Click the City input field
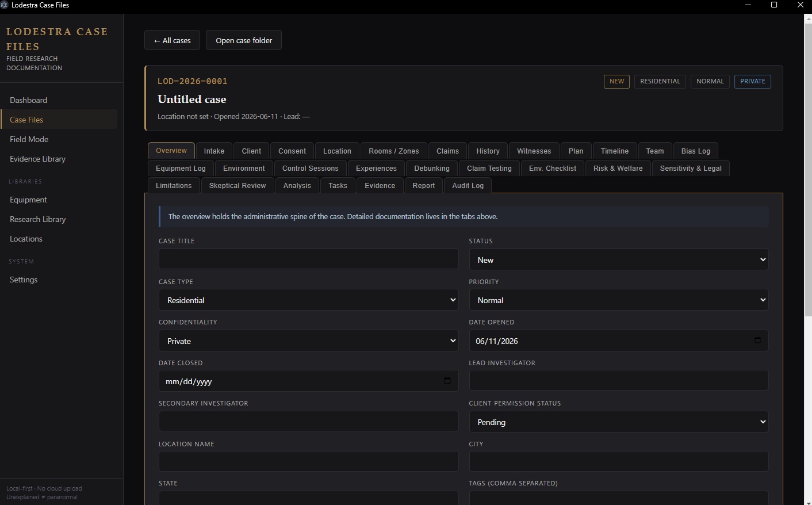The height and width of the screenshot is (505, 812). click(x=619, y=461)
